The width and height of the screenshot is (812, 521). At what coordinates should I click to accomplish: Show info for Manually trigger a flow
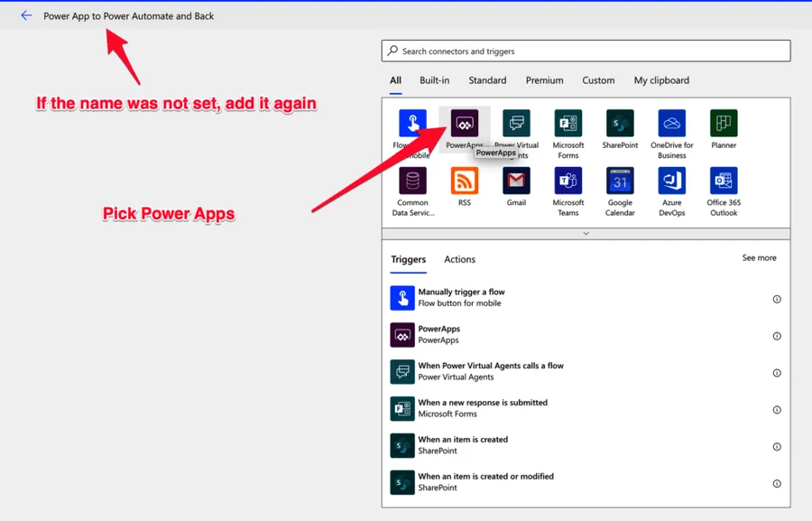[777, 299]
